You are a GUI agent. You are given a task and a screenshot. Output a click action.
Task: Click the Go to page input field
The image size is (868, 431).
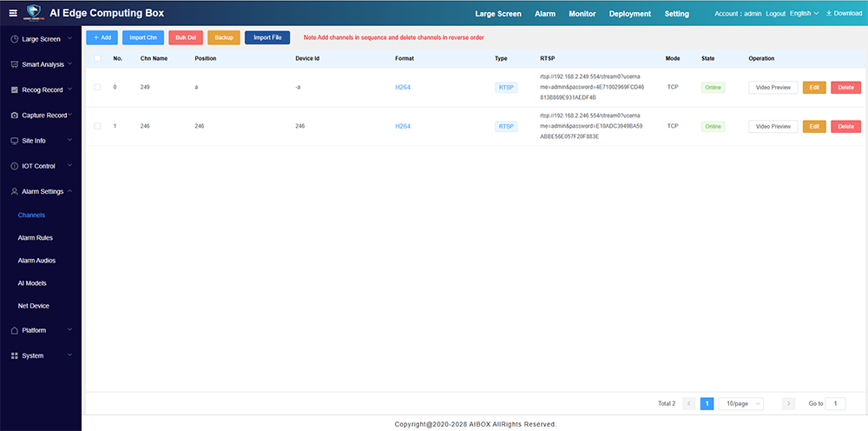tap(834, 404)
